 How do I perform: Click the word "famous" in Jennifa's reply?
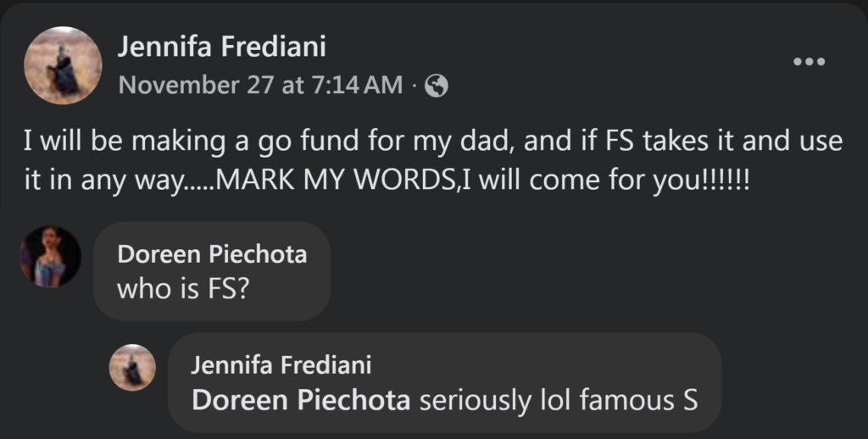coord(623,400)
